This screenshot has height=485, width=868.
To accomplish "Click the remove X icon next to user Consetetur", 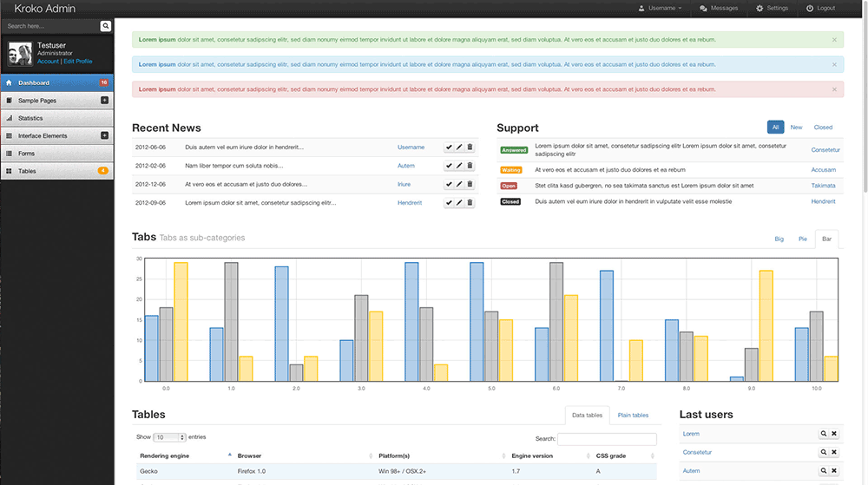I will coord(834,452).
